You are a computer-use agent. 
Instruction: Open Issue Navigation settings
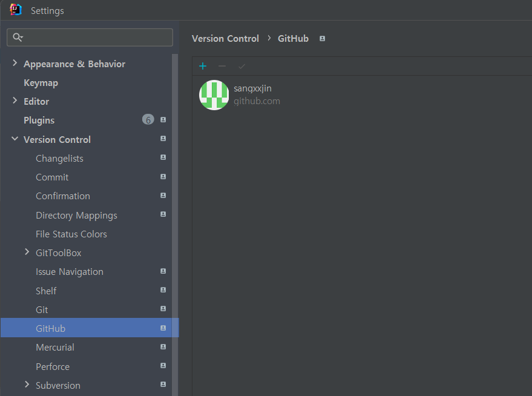70,272
